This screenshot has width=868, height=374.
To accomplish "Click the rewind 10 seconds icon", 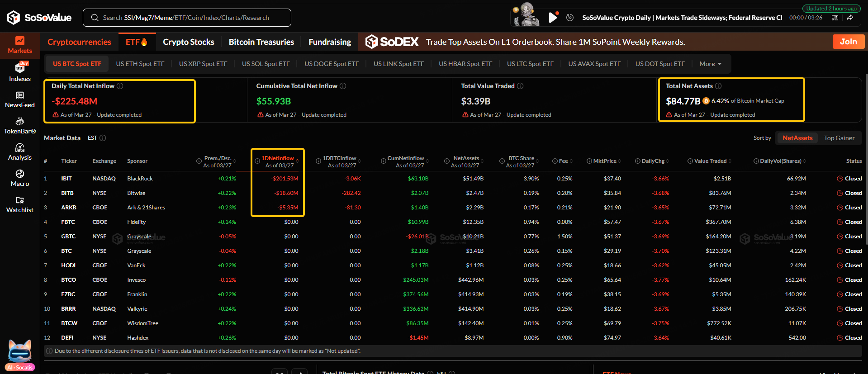I will [x=570, y=18].
